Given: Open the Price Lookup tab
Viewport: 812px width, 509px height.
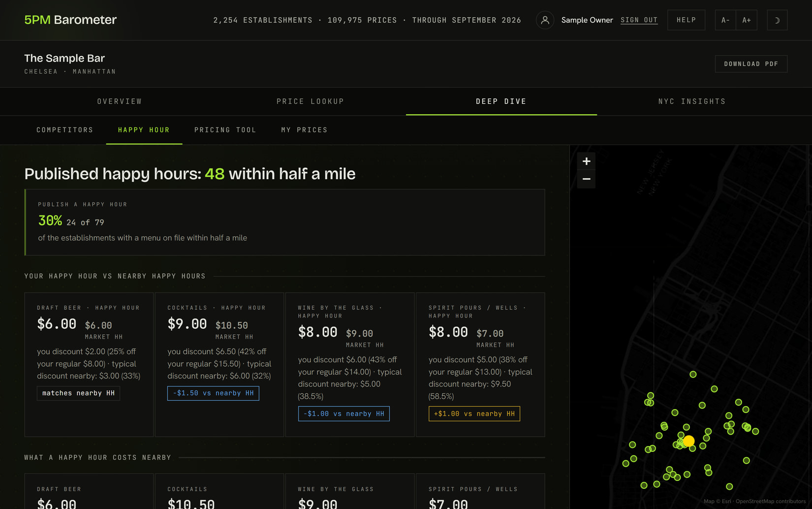Looking at the screenshot, I should tap(311, 101).
